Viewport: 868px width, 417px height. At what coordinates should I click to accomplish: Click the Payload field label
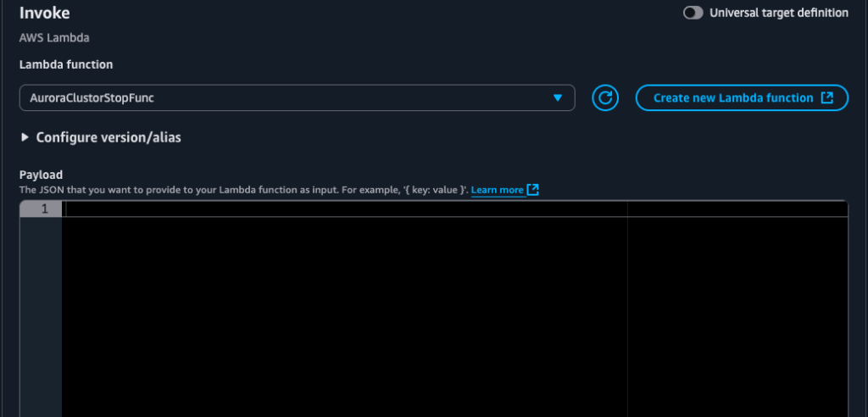click(41, 174)
